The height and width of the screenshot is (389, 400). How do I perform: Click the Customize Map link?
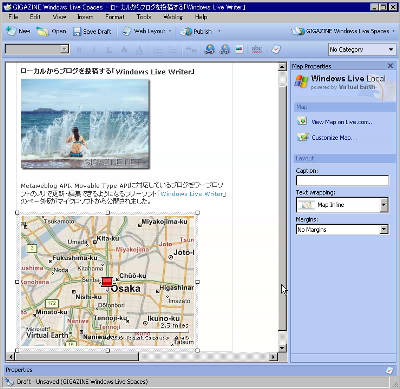pyautogui.click(x=332, y=137)
